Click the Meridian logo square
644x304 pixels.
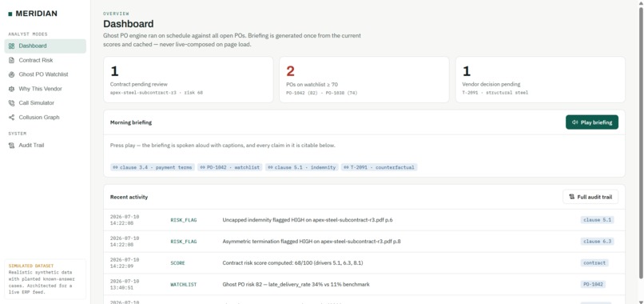pos(10,14)
